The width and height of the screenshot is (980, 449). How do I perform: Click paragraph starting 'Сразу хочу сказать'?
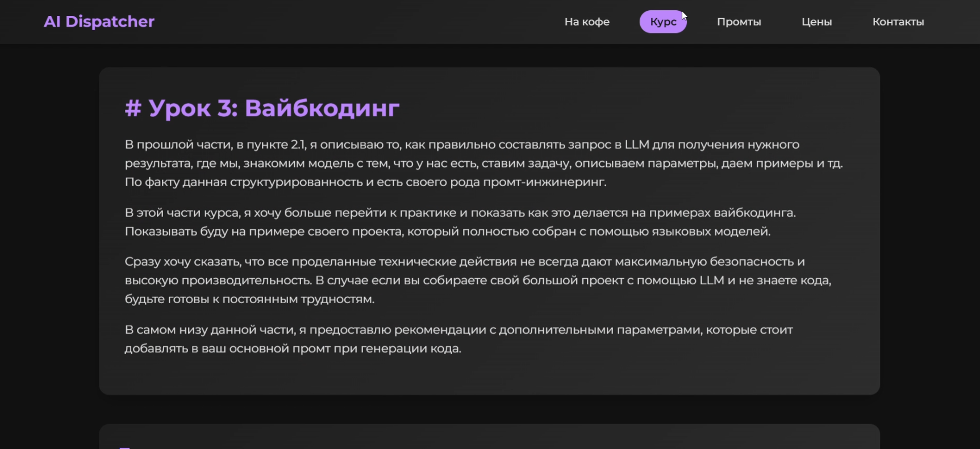478,280
